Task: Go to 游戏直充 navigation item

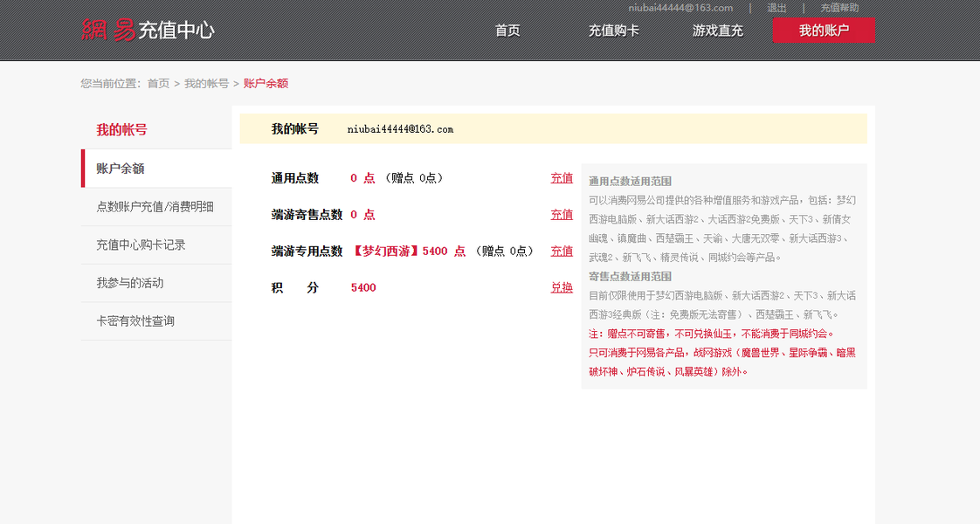Action: 717,31
